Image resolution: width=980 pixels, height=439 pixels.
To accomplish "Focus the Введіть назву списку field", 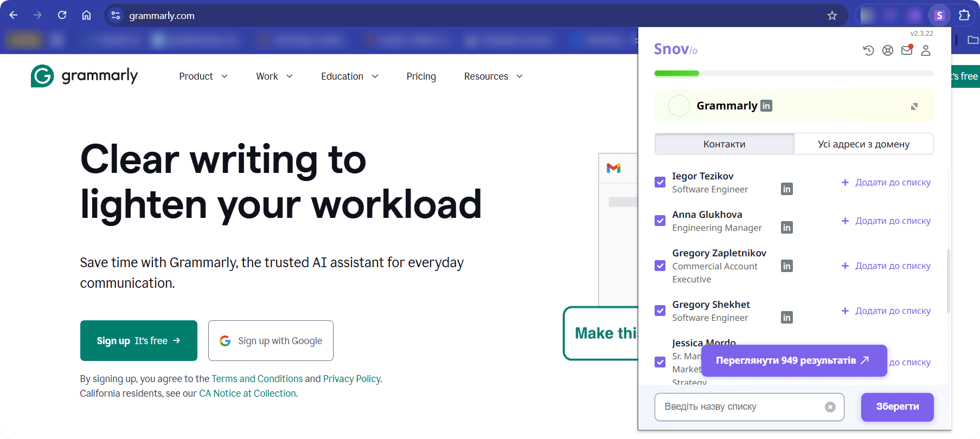I will (x=749, y=407).
